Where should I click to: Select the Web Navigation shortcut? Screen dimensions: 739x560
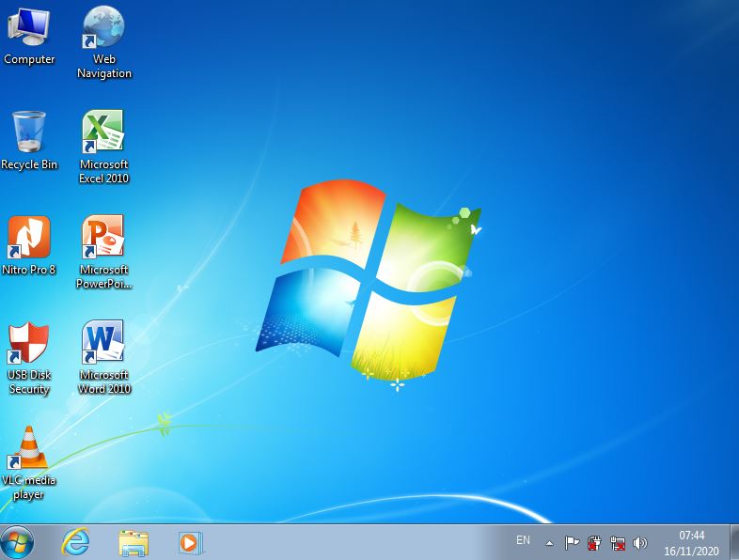point(104,42)
